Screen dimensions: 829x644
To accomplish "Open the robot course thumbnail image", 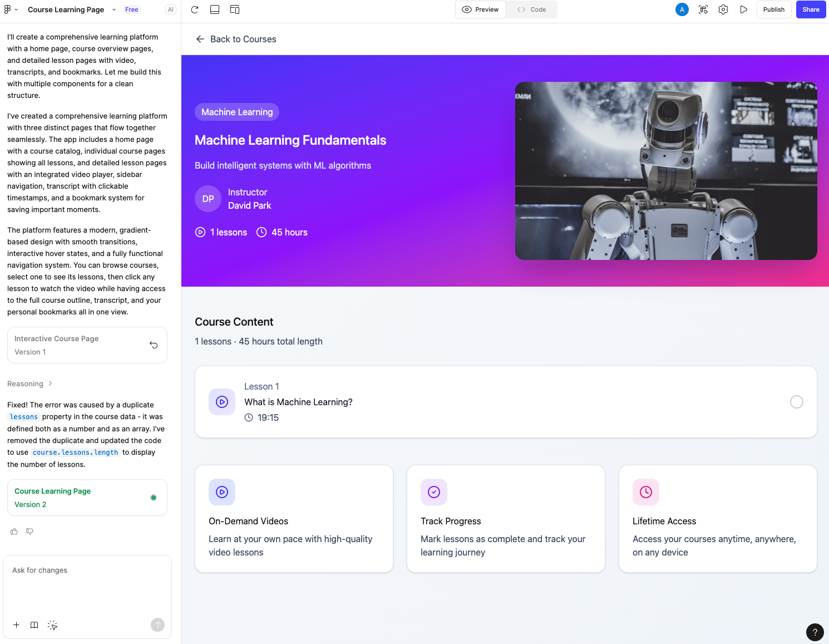I will pyautogui.click(x=666, y=171).
